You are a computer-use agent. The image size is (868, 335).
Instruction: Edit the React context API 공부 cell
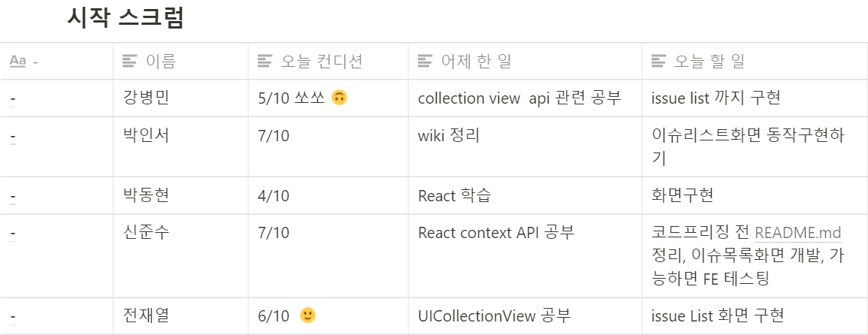tap(525, 256)
